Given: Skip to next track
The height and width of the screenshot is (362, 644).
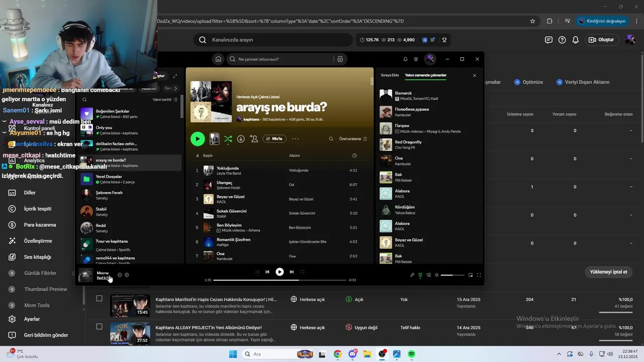Looking at the screenshot, I should [291, 272].
